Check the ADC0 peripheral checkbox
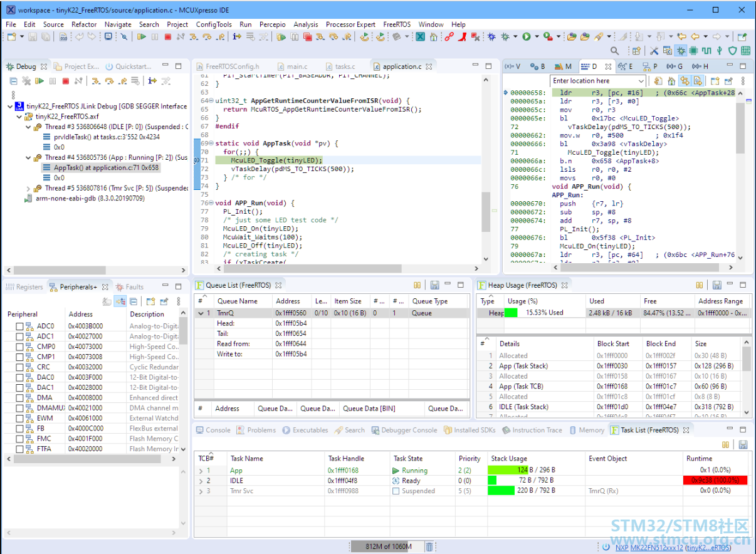Viewport: 756px width, 554px height. 19,327
